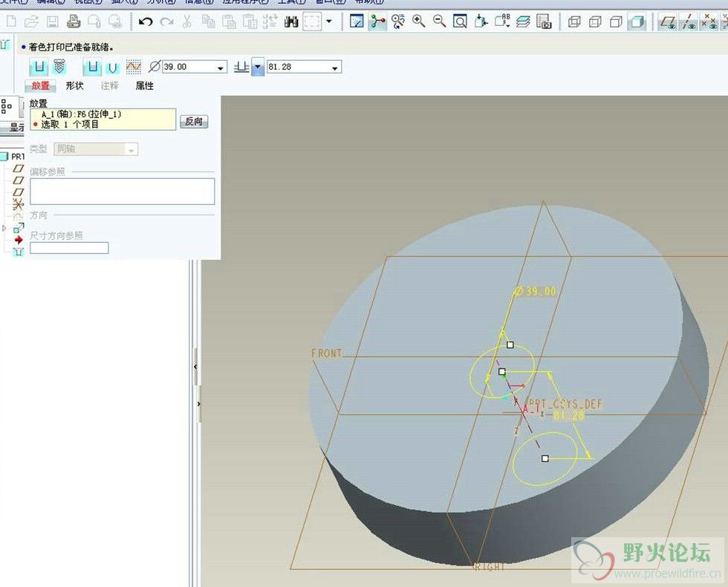This screenshot has height=587, width=728.
Task: Select the coordinate system tree item
Action: (x=18, y=204)
